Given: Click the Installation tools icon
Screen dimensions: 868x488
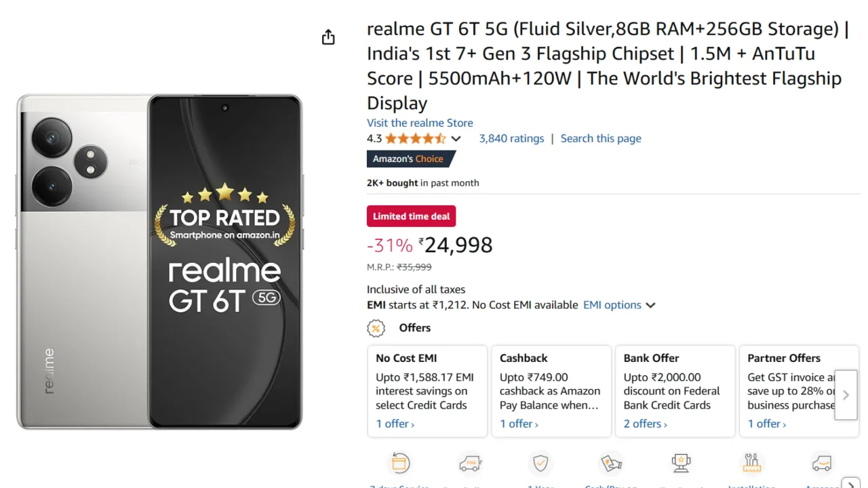Looking at the screenshot, I should pos(751,464).
